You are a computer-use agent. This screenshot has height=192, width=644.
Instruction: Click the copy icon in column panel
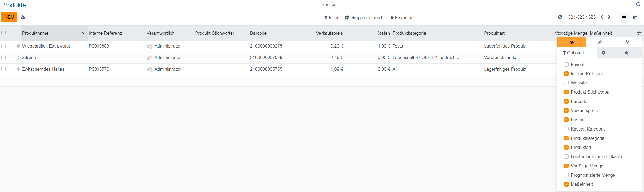point(628,42)
